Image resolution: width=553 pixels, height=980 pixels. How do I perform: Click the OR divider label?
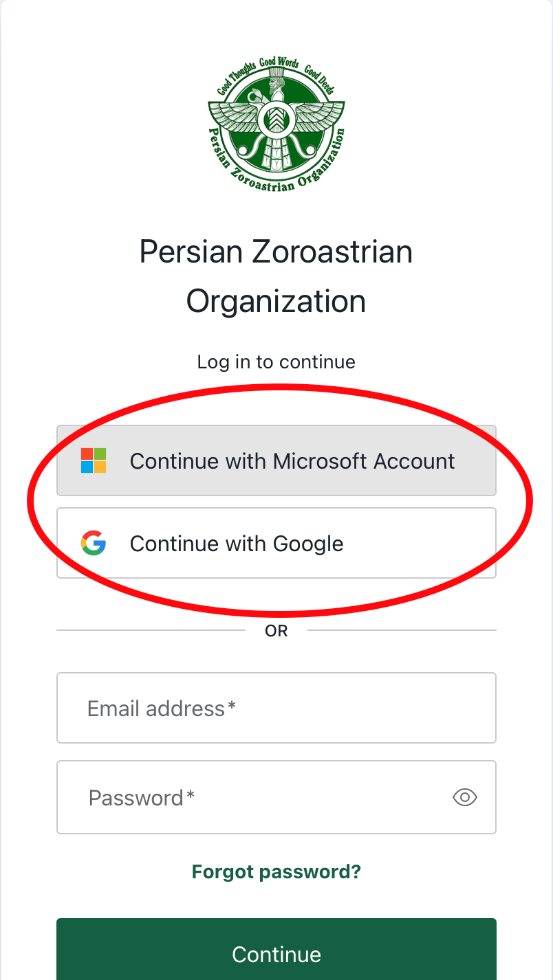click(276, 630)
